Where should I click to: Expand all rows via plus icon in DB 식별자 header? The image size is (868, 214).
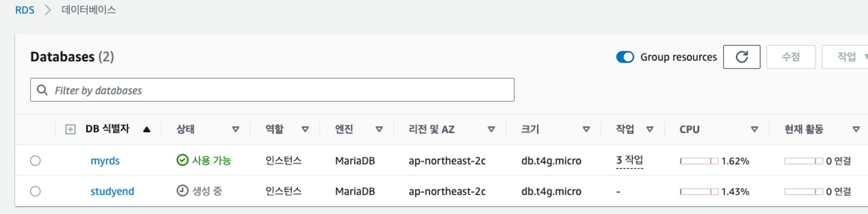point(70,129)
